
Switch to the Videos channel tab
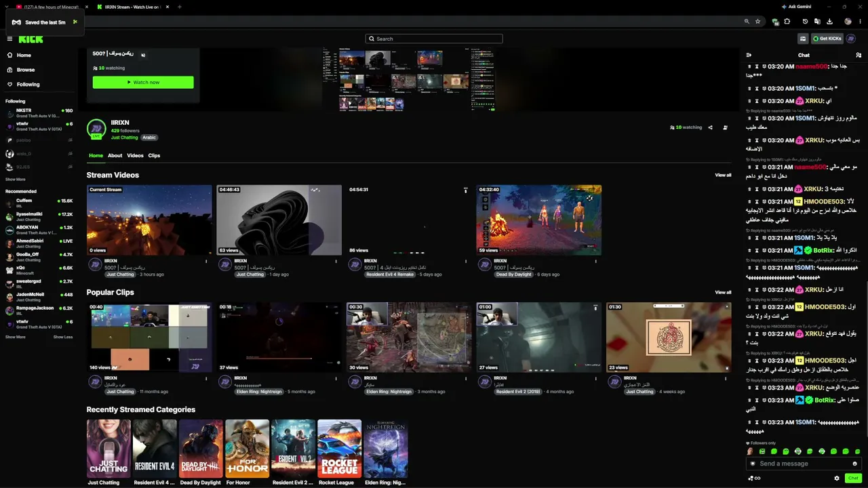[135, 156]
